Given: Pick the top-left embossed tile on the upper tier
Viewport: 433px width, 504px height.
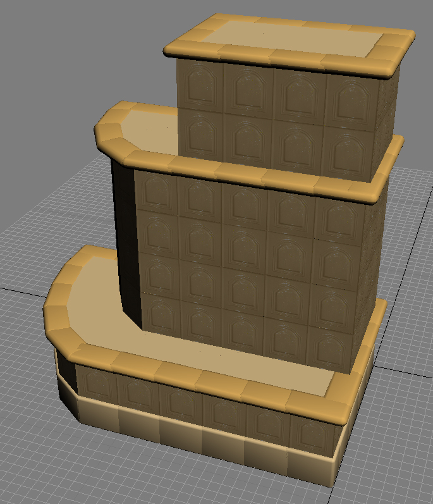Looking at the screenshot, I should (x=200, y=86).
